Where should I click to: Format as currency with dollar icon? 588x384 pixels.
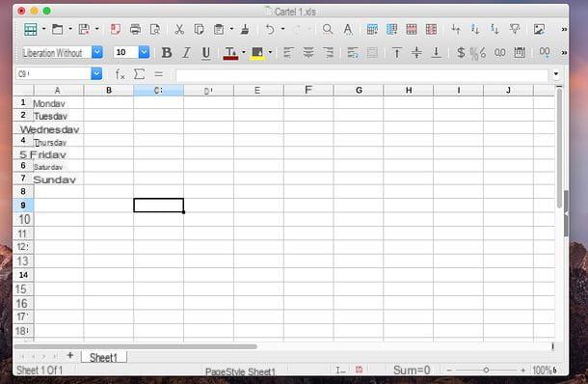(461, 52)
